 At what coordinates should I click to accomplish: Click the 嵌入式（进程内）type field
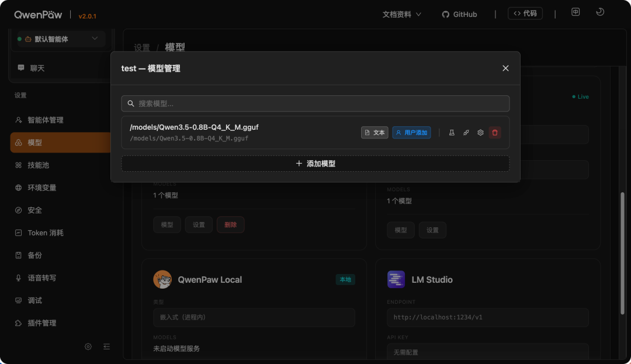point(254,317)
